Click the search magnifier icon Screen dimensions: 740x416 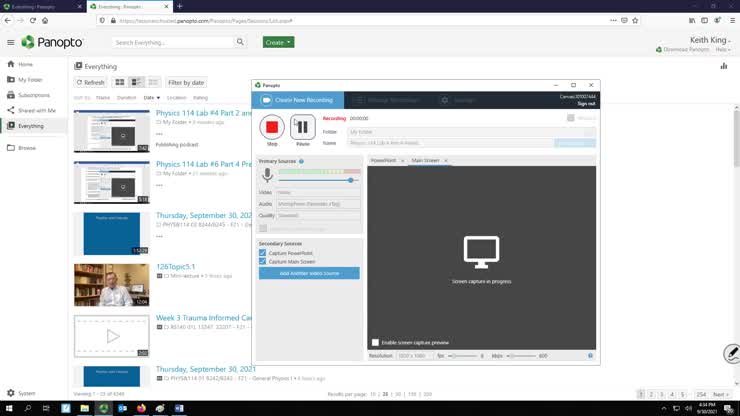pos(240,42)
